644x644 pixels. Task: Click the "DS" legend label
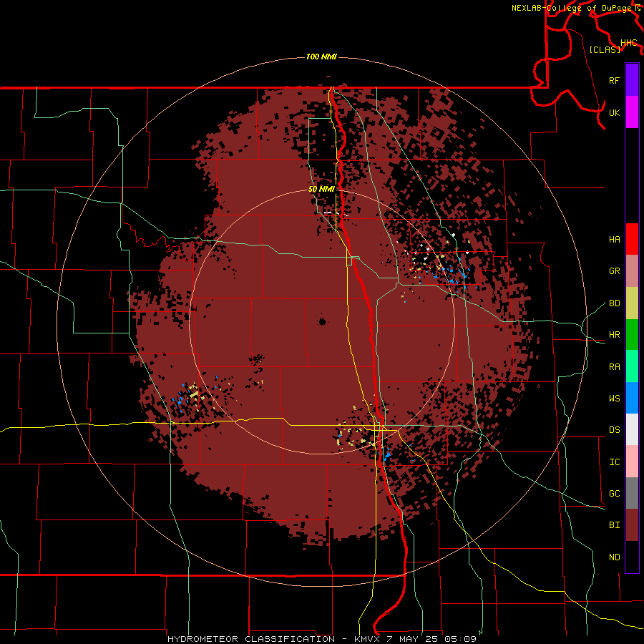point(614,430)
